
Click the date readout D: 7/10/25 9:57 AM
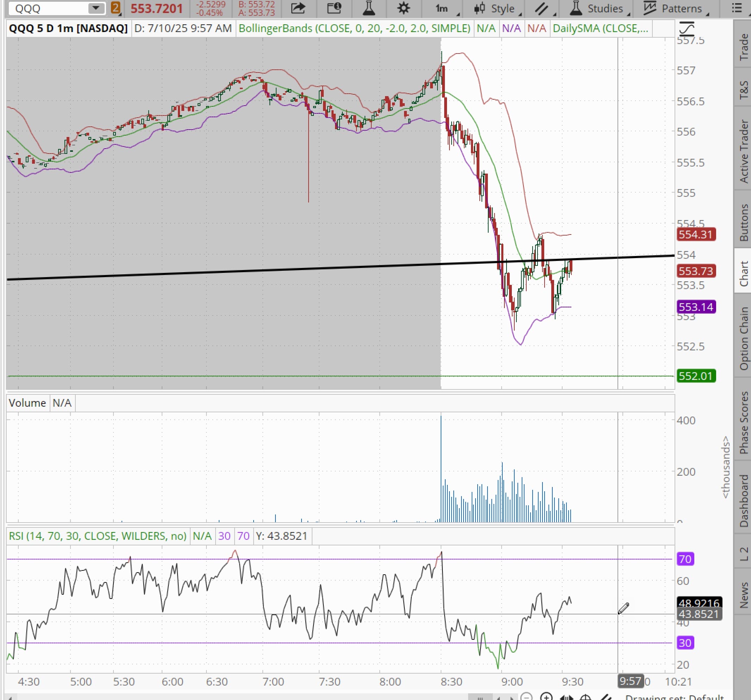point(183,28)
